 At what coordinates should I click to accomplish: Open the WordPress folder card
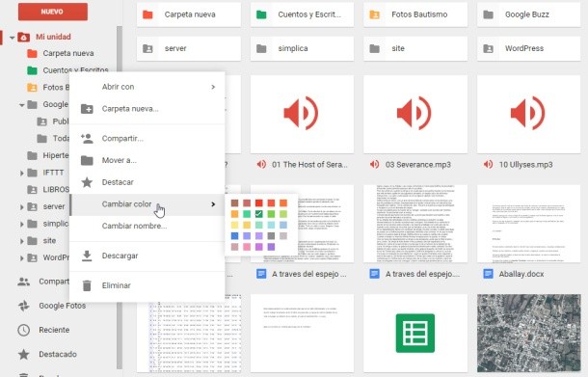(x=529, y=48)
